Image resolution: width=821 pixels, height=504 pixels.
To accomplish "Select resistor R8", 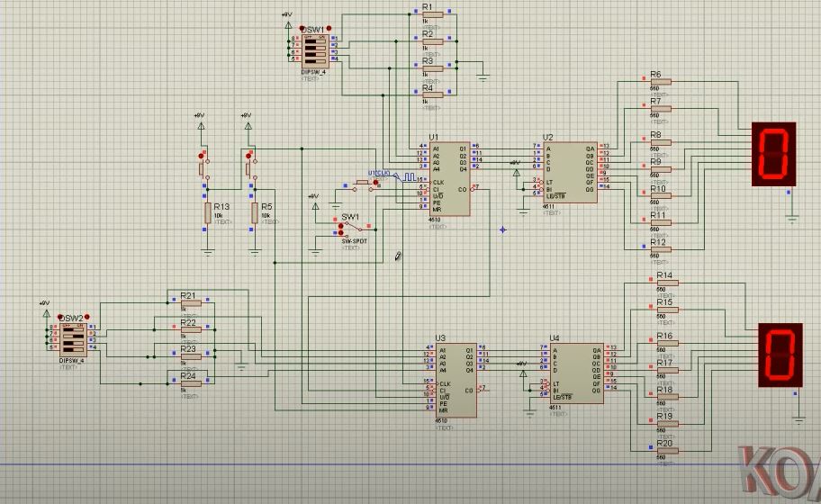I will coord(661,142).
